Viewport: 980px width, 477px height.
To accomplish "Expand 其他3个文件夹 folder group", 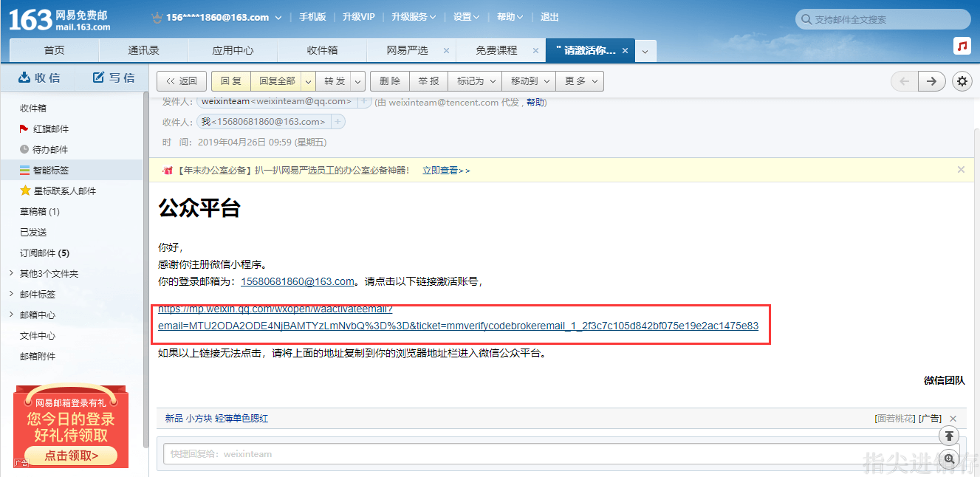I will [x=11, y=273].
